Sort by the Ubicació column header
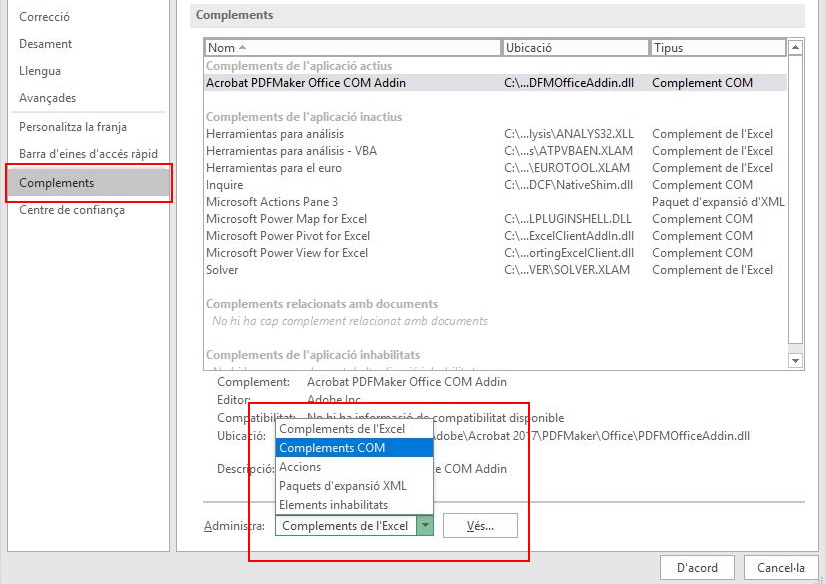The width and height of the screenshot is (826, 584). [x=575, y=47]
